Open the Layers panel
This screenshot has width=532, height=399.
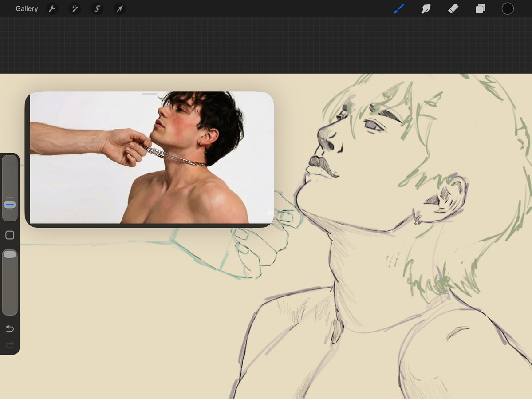tap(481, 8)
